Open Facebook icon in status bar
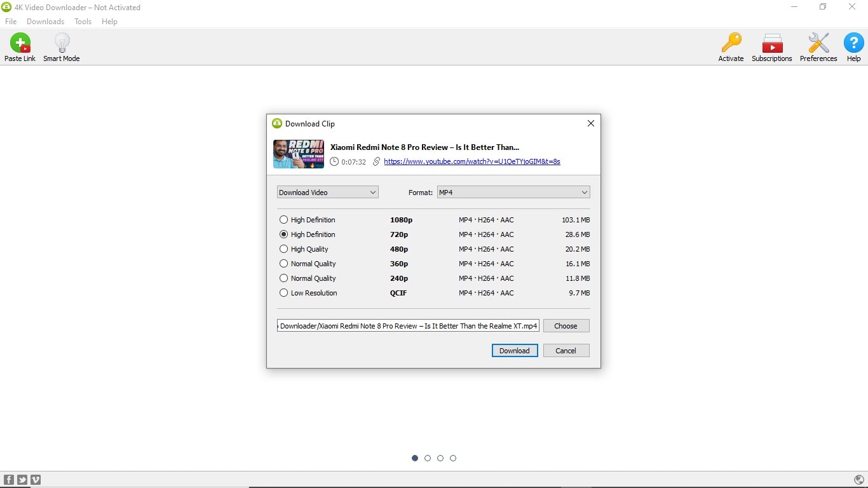Viewport: 868px width, 488px height. [x=9, y=480]
